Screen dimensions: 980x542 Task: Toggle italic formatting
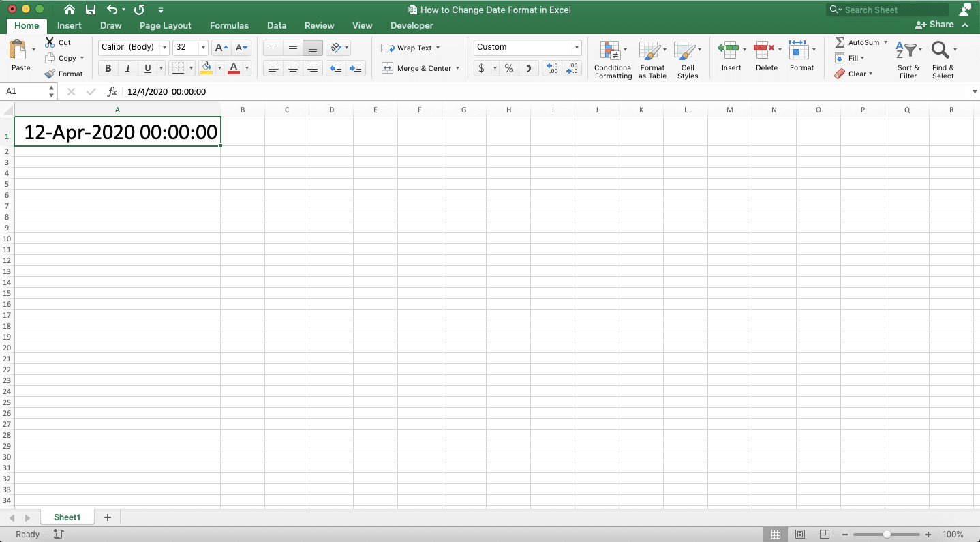click(127, 68)
